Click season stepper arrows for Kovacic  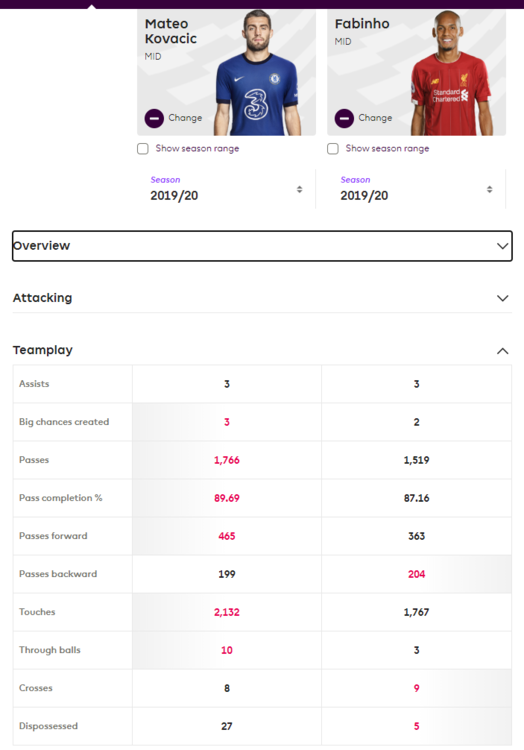click(299, 189)
